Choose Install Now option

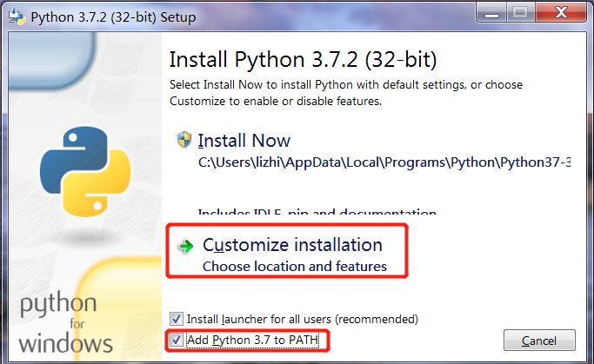(x=244, y=141)
